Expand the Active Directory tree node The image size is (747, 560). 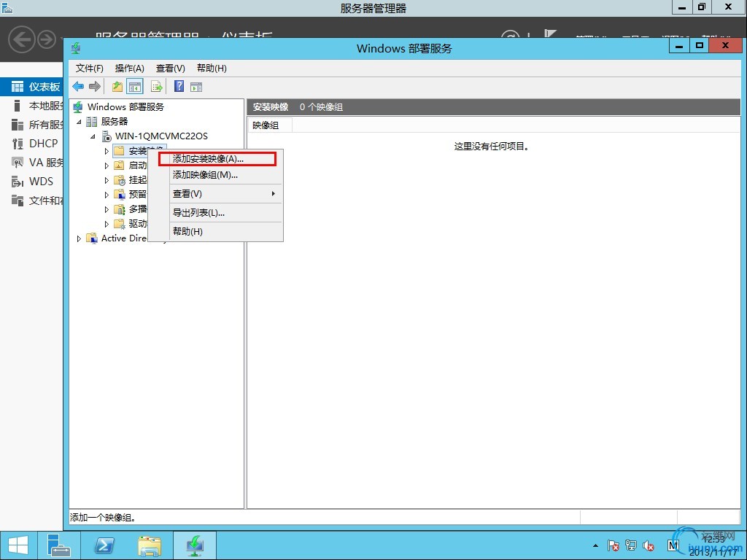(79, 238)
